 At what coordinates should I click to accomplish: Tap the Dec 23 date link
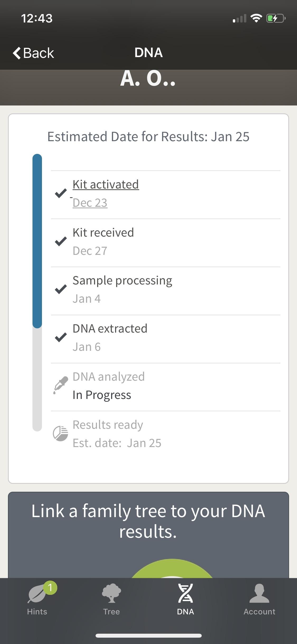pos(90,203)
